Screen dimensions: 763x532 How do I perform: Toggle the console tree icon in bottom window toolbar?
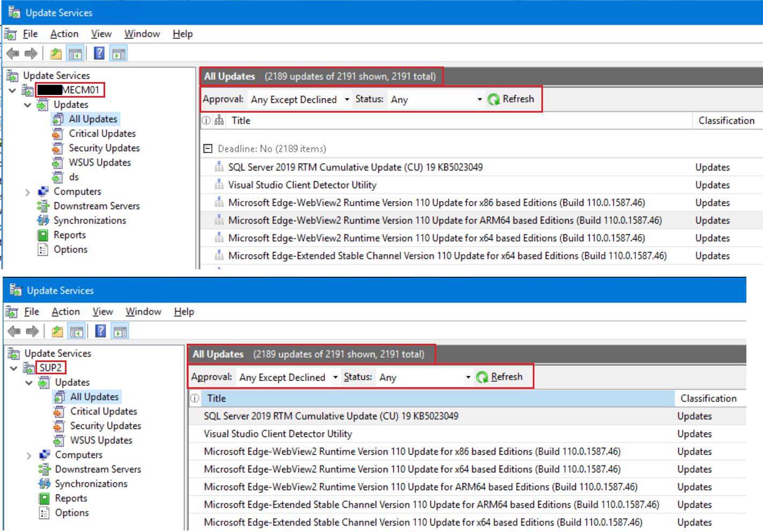pyautogui.click(x=77, y=331)
